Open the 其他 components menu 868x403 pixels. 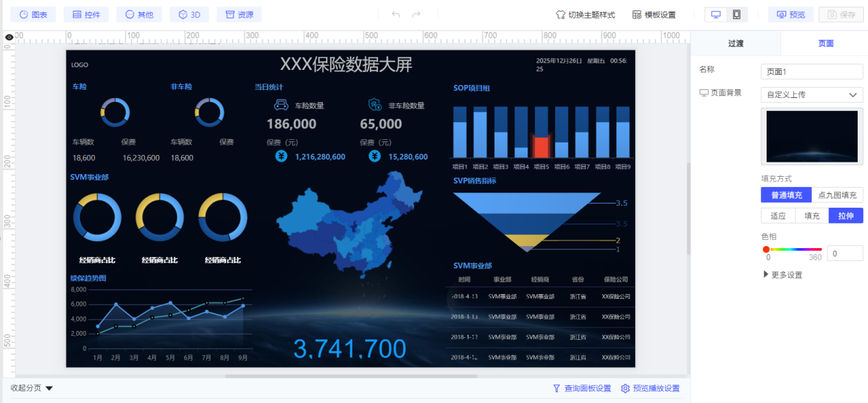(139, 14)
